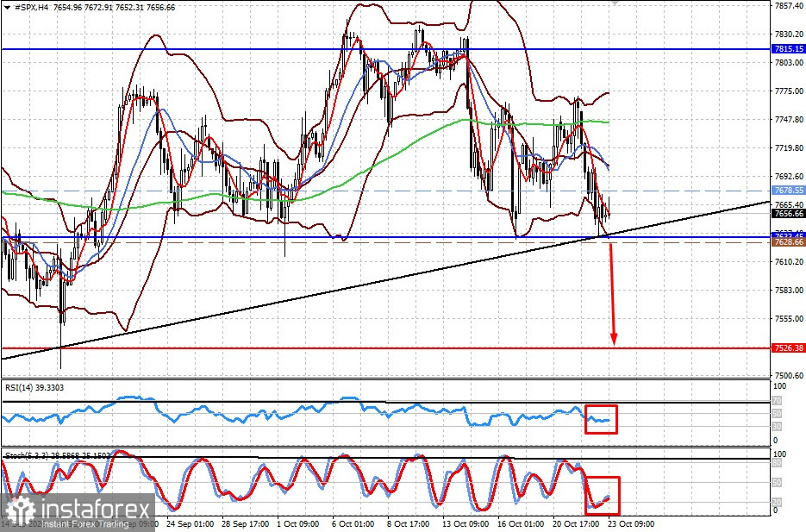The width and height of the screenshot is (806, 532).
Task: Select the RSI(14) 39.3303 indicator label
Action: [x=34, y=387]
